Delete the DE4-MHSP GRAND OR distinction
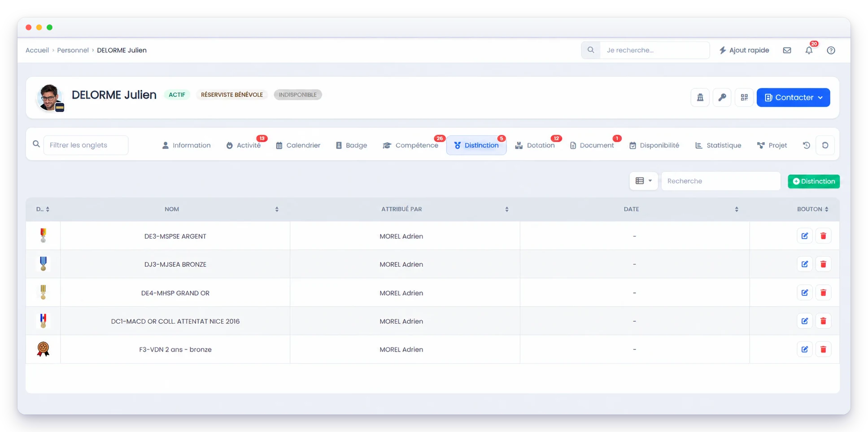This screenshot has width=868, height=432. [x=823, y=292]
